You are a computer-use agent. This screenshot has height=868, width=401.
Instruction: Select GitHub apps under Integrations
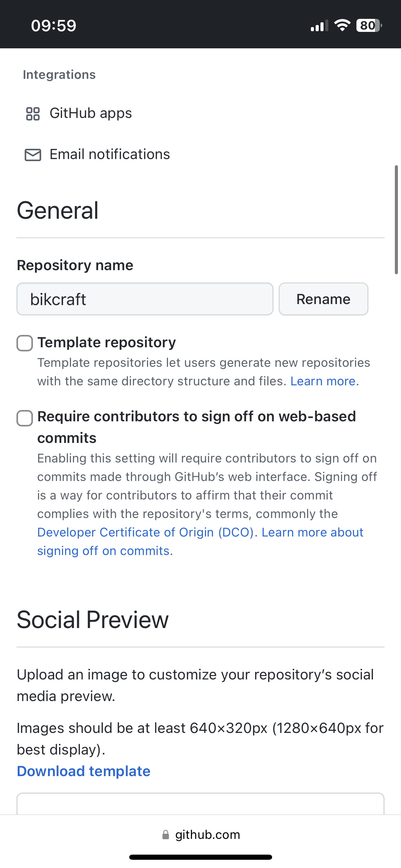coord(91,113)
